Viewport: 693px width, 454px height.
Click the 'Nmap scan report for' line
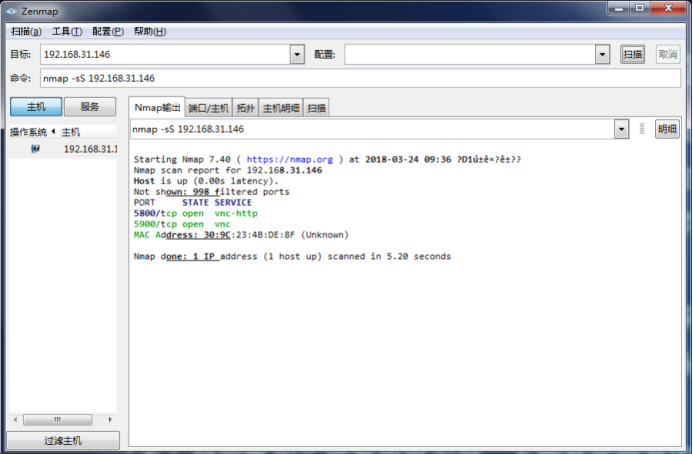click(x=228, y=170)
